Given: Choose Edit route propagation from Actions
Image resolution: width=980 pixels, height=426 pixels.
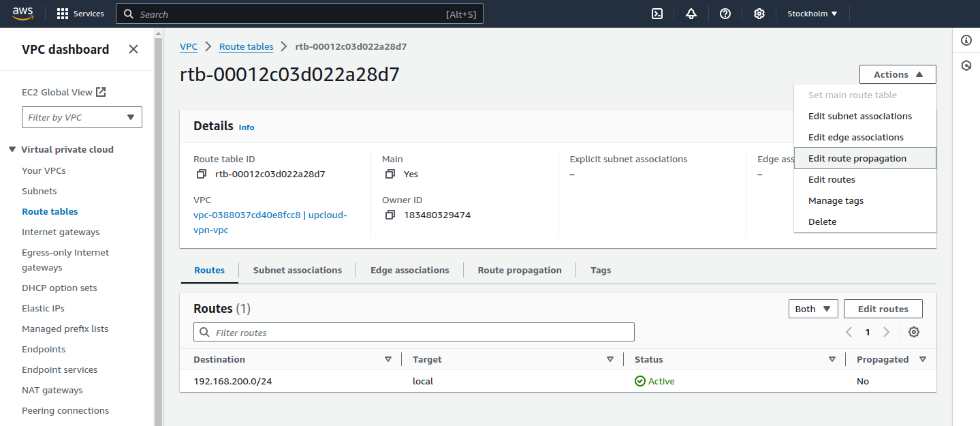Looking at the screenshot, I should (865, 158).
